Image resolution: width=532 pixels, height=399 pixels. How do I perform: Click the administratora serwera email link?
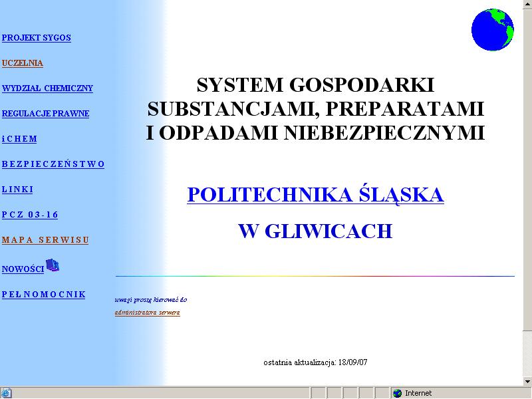coord(147,313)
